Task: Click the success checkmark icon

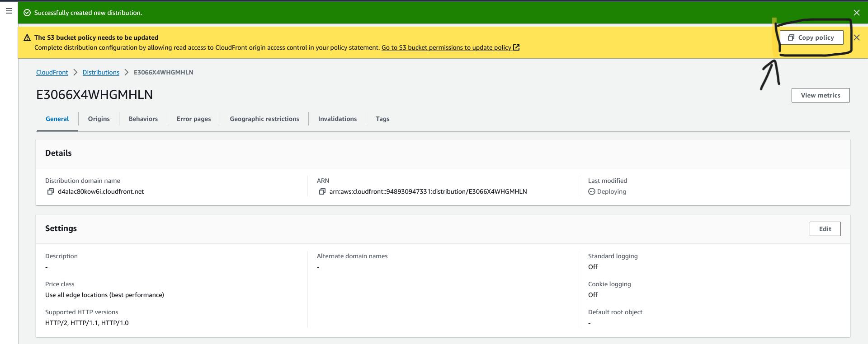Action: [x=27, y=13]
